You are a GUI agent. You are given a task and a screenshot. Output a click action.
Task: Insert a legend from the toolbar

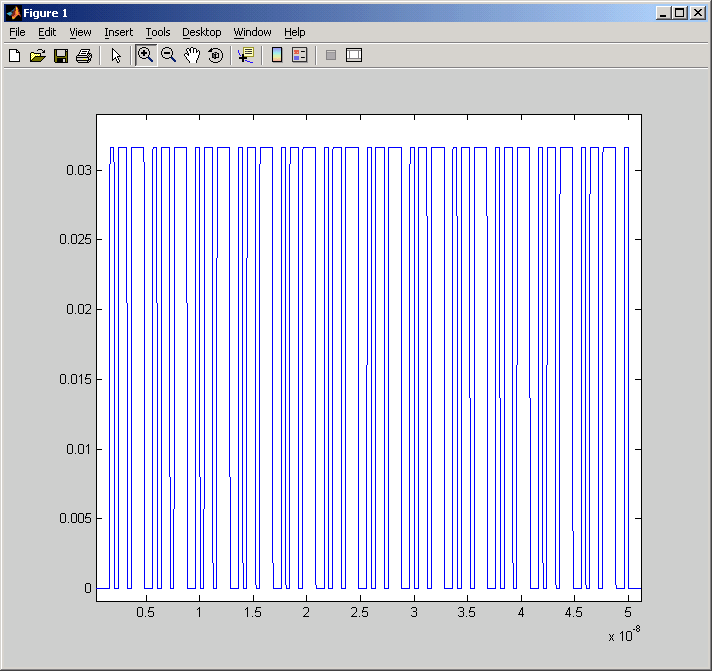point(299,55)
